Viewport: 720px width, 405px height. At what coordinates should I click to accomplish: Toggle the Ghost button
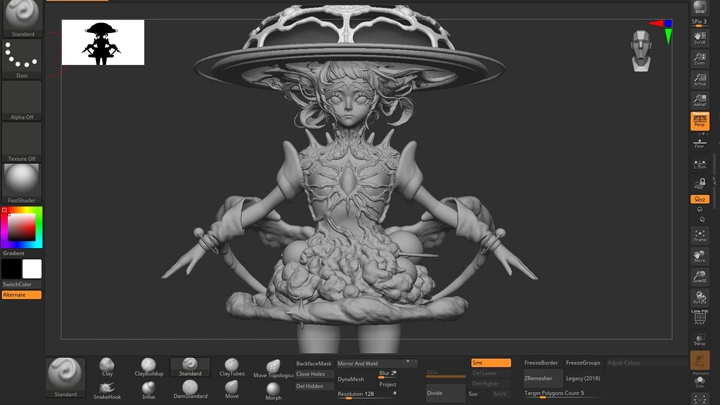tap(699, 360)
